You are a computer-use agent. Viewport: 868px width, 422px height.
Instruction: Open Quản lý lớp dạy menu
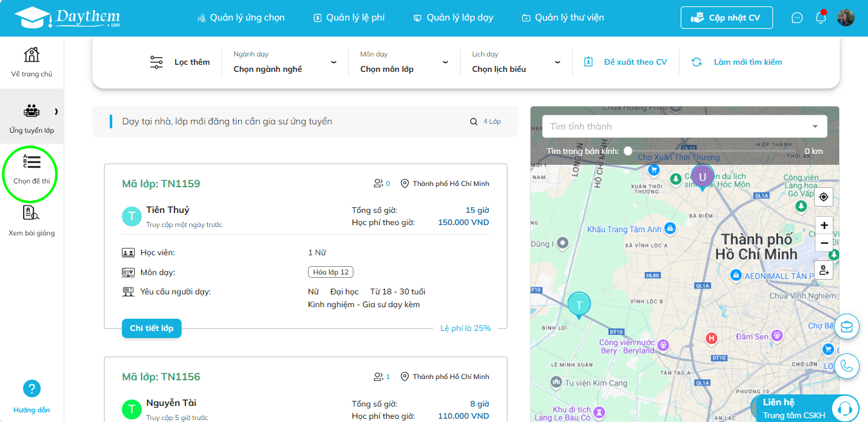(x=453, y=18)
